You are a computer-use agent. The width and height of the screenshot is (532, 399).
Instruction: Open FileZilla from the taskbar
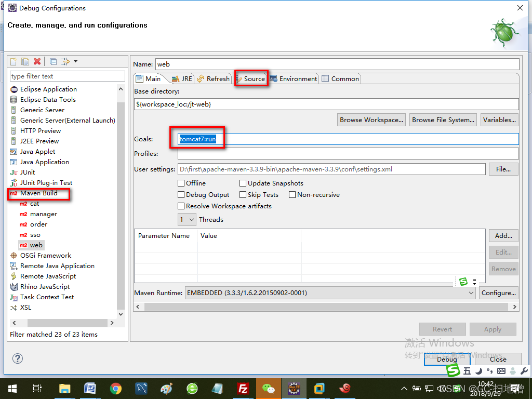coord(243,389)
